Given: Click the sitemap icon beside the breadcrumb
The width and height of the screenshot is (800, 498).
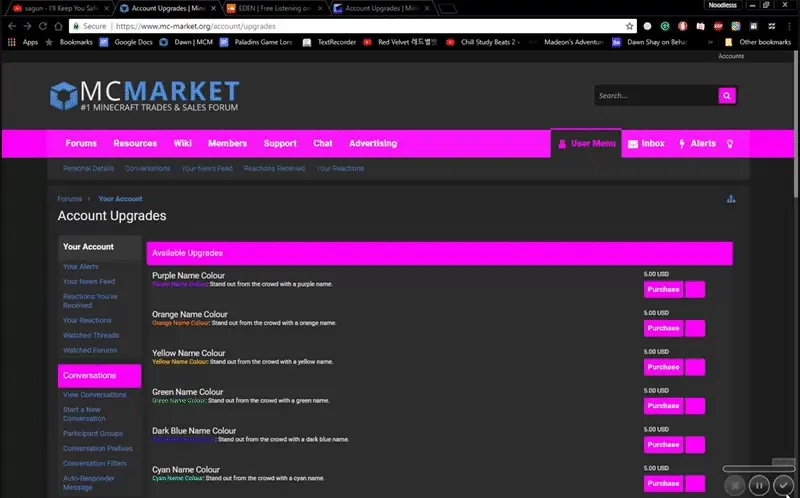Looking at the screenshot, I should (x=731, y=199).
